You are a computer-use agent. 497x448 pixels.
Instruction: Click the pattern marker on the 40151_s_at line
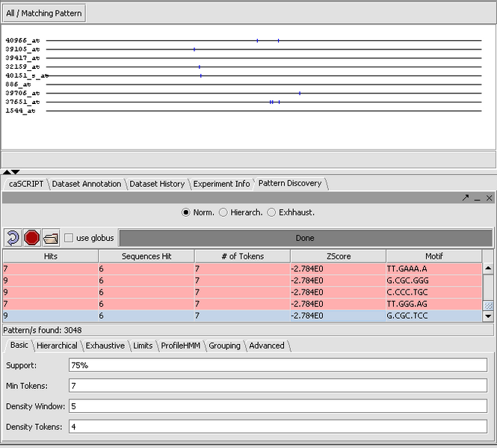201,76
